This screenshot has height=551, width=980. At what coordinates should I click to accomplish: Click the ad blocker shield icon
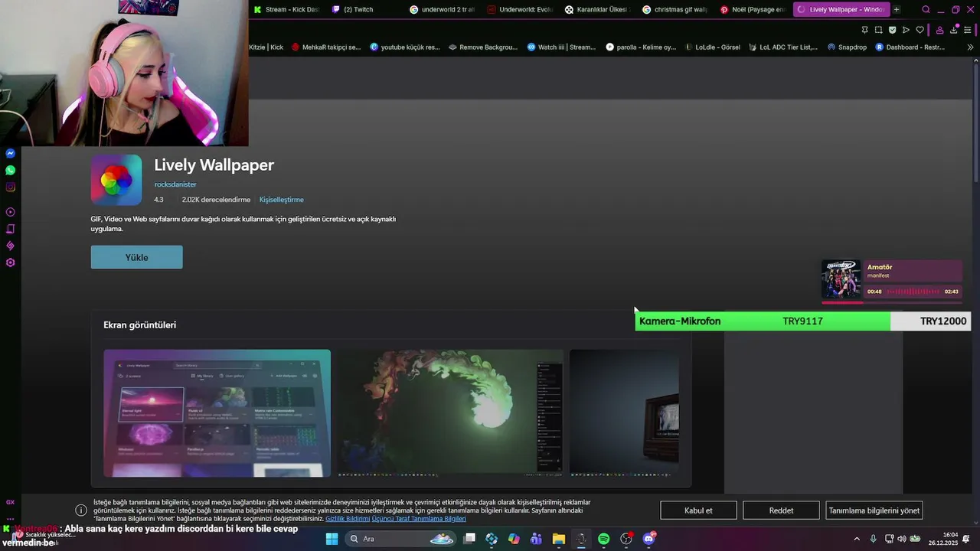pyautogui.click(x=892, y=30)
